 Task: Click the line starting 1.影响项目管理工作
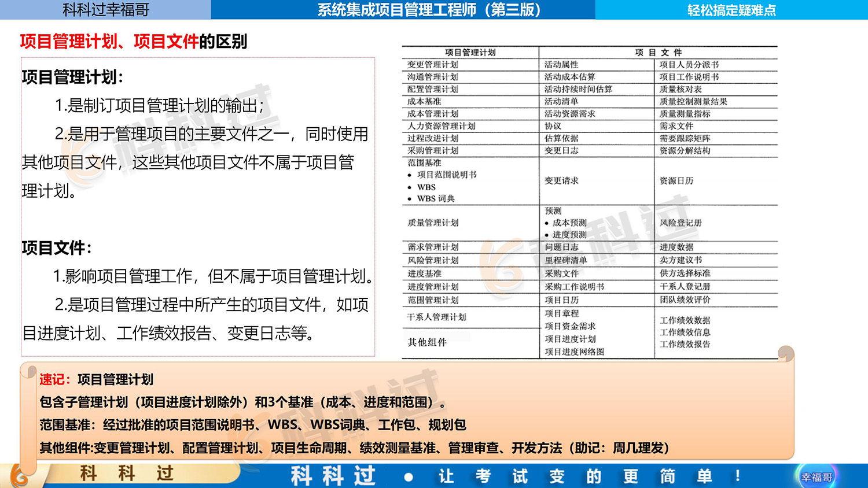click(212, 276)
